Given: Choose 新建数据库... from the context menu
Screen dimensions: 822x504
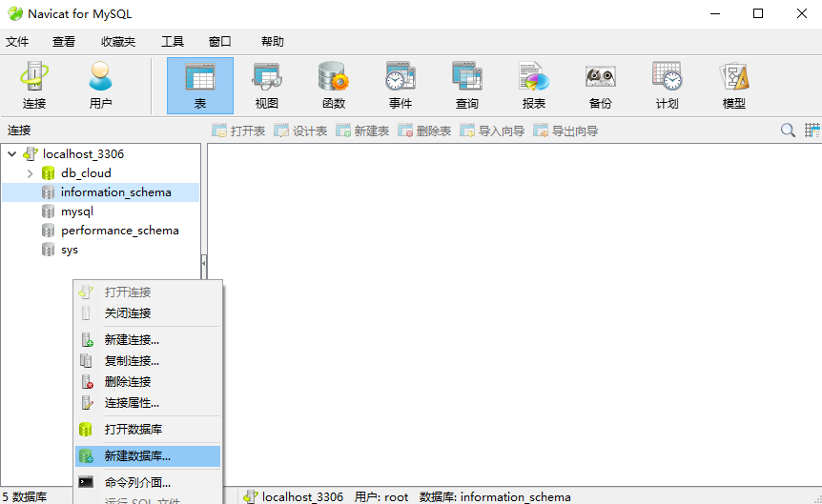Looking at the screenshot, I should click(148, 455).
